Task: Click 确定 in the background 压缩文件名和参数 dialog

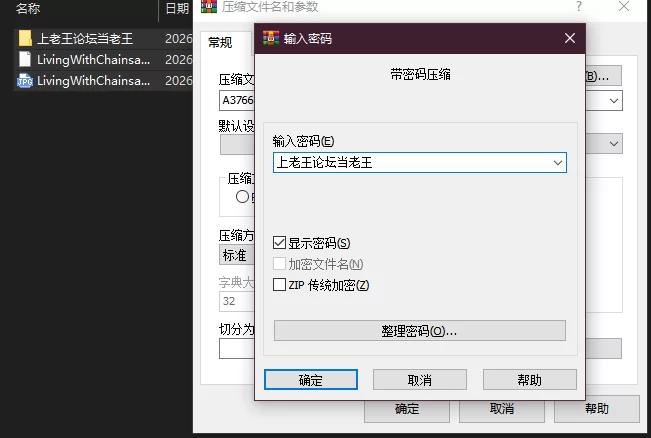Action: pyautogui.click(x=407, y=409)
